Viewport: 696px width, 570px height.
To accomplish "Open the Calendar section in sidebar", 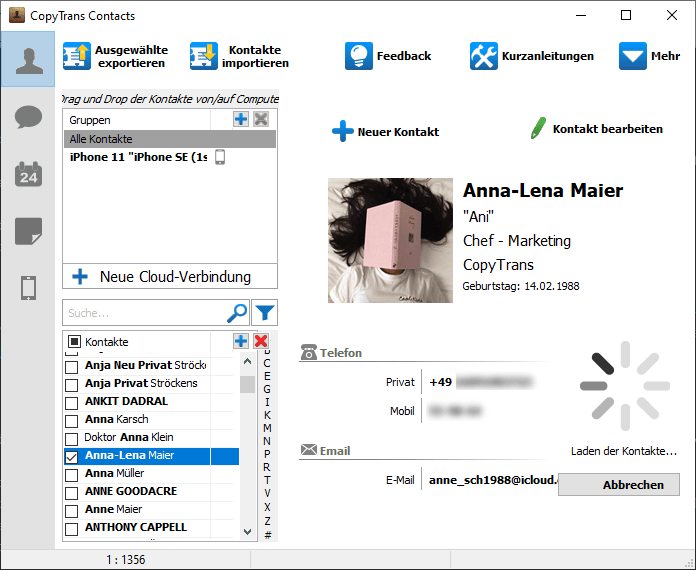I will click(28, 174).
